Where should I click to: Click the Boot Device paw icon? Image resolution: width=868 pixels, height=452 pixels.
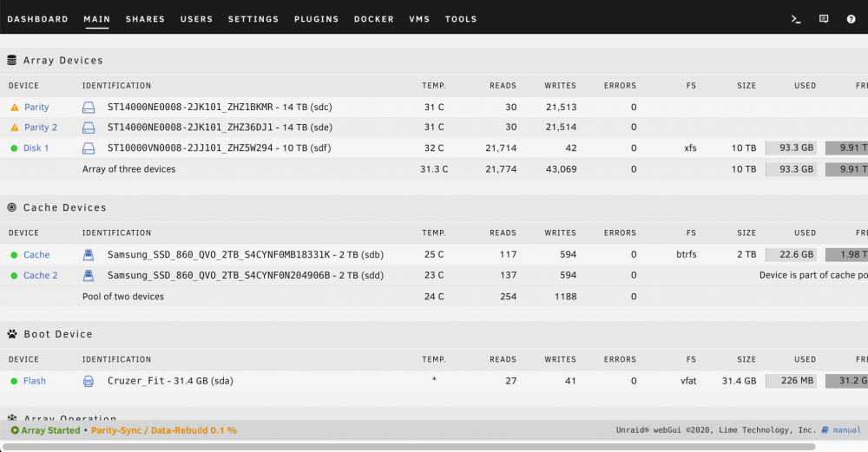pos(12,334)
